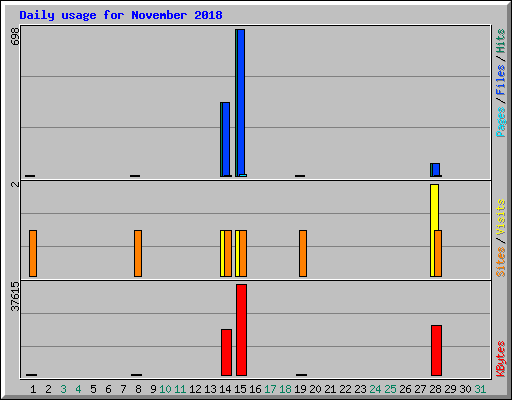
Task: Click day label 1 on the axis
Action: pos(33,389)
